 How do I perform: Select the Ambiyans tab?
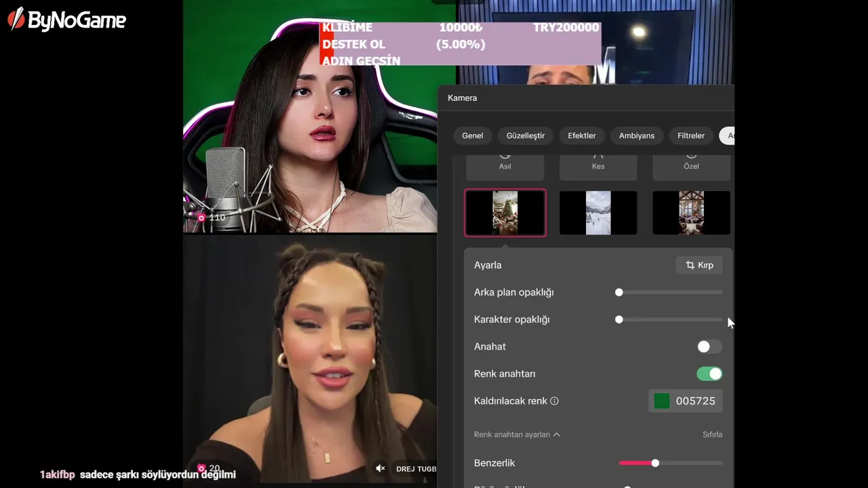pos(637,136)
